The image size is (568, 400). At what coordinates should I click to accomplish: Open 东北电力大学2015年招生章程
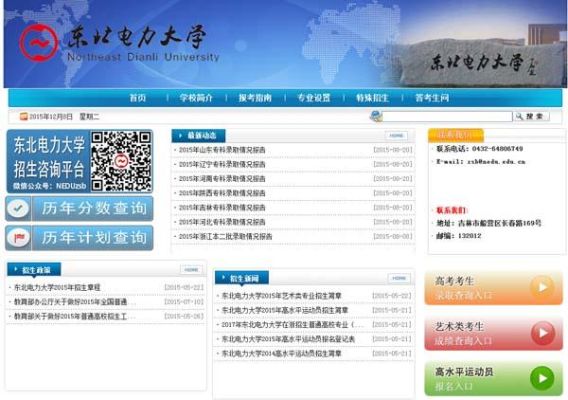pos(57,288)
